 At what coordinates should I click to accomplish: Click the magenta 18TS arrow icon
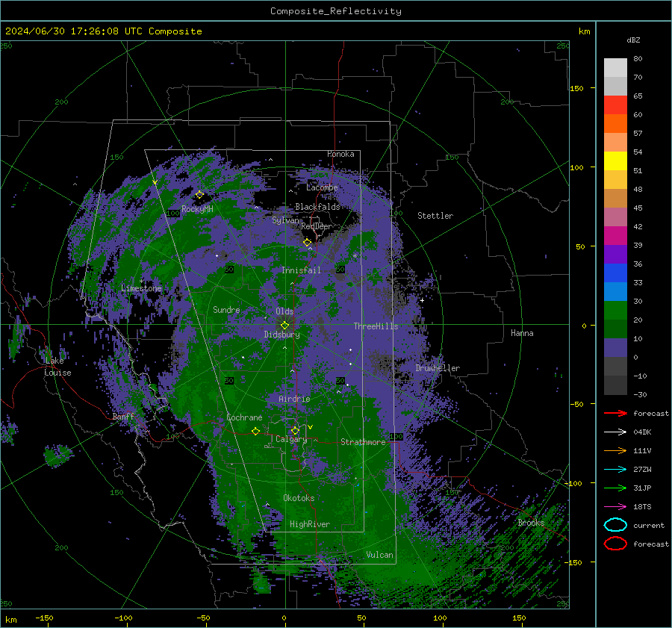tap(615, 507)
